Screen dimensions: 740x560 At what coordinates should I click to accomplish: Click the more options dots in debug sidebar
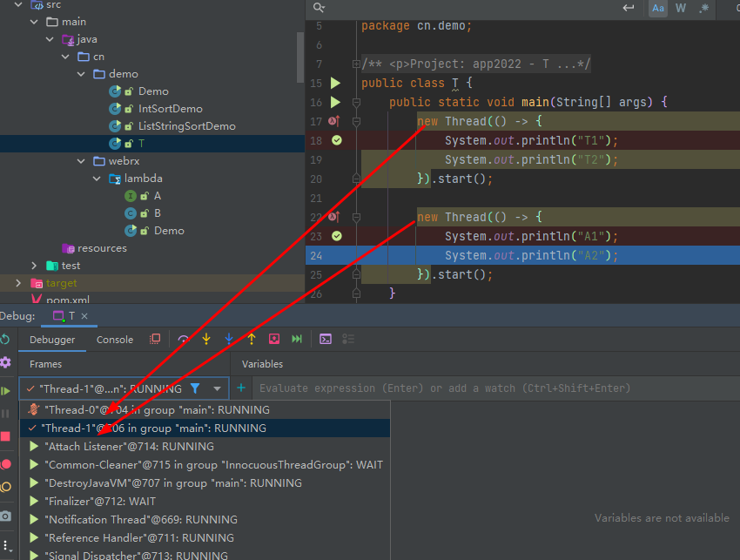6,546
